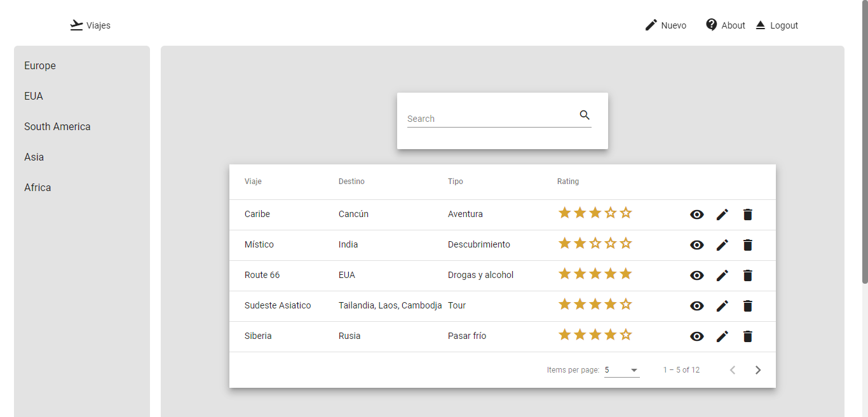Image resolution: width=868 pixels, height=417 pixels.
Task: Show the Sudeste Asiatico trip with eye icon
Action: tap(697, 306)
